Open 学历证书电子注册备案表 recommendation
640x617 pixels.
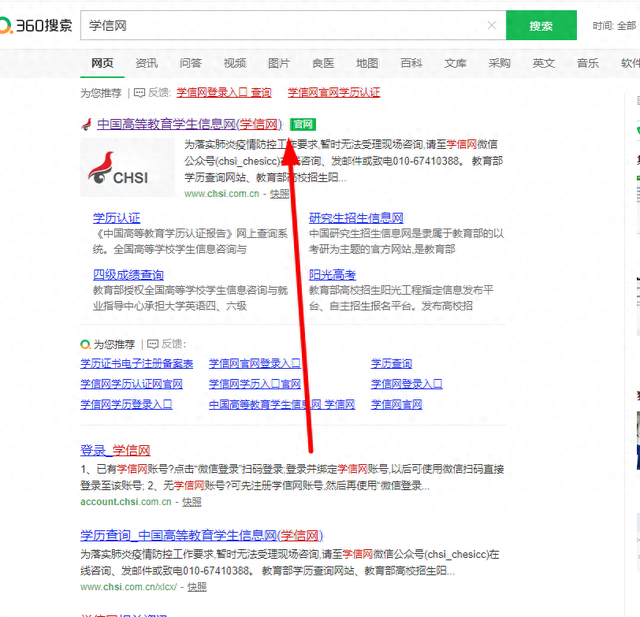pyautogui.click(x=137, y=364)
